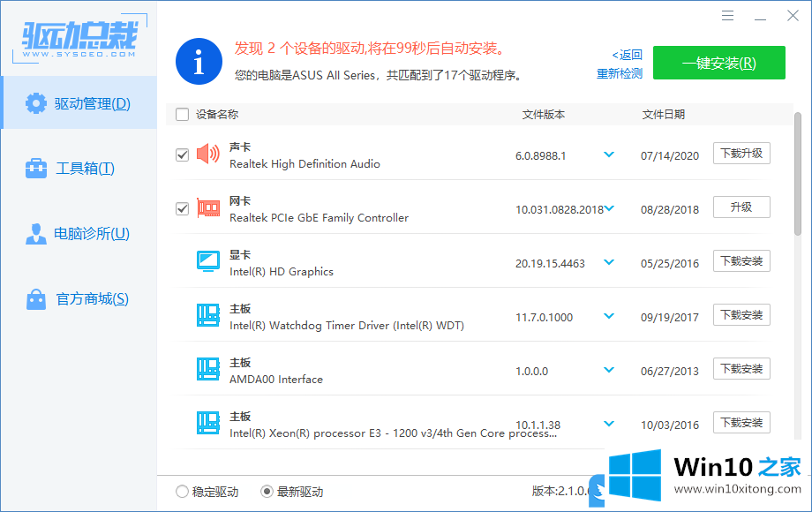812x512 pixels.
Task: Expand version dropdown for AMDA00 Interface
Action: tap(609, 370)
